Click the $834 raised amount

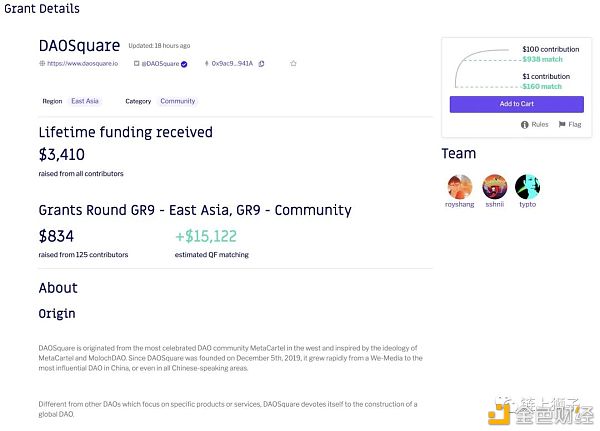click(x=56, y=236)
